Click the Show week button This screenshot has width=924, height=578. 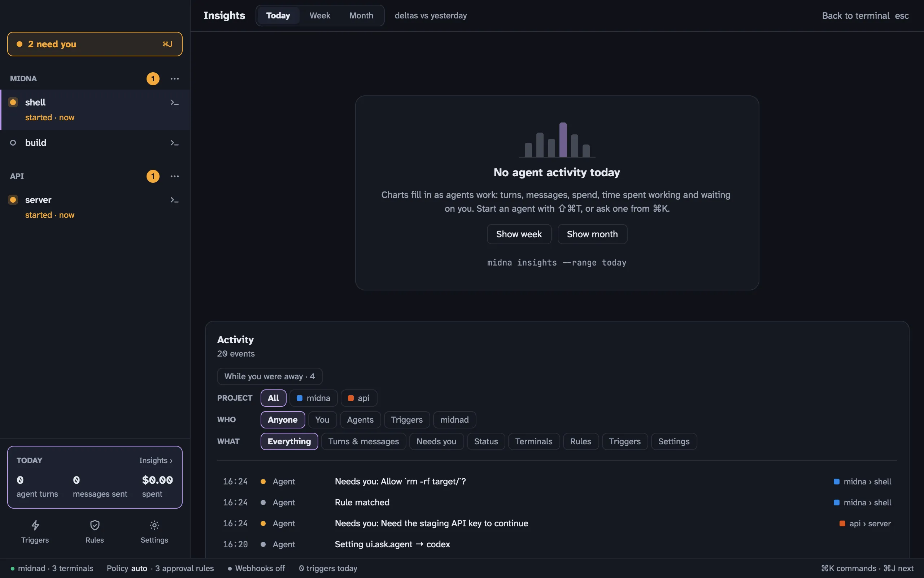pyautogui.click(x=519, y=234)
